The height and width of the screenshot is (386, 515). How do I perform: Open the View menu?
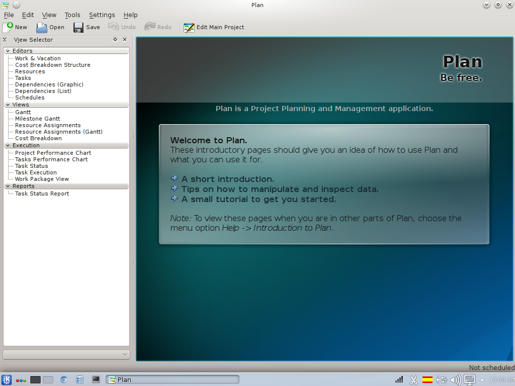pos(49,15)
